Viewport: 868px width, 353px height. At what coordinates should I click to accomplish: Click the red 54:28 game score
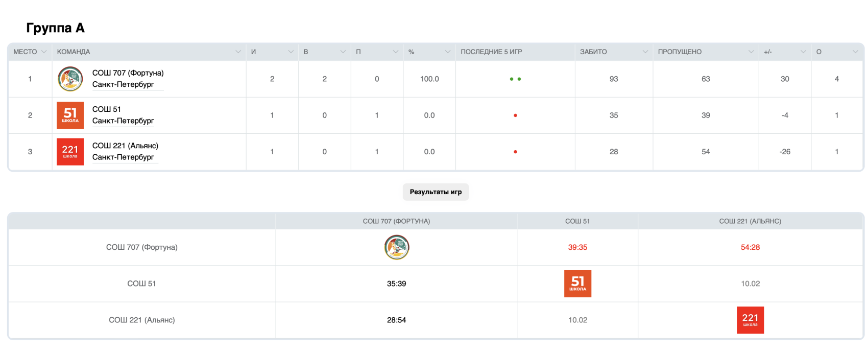click(x=750, y=247)
